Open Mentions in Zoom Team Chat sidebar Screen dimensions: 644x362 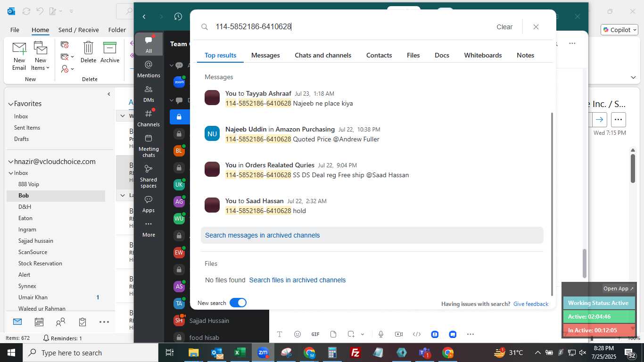(149, 69)
